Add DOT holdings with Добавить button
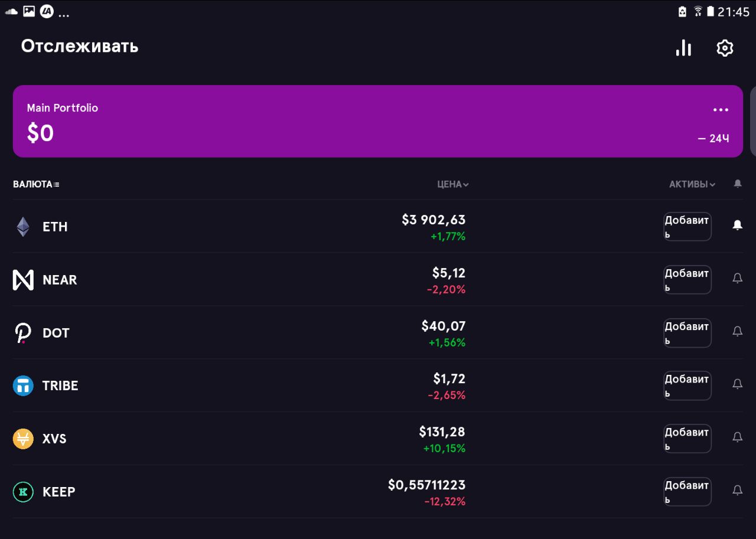The width and height of the screenshot is (756, 539). point(687,333)
